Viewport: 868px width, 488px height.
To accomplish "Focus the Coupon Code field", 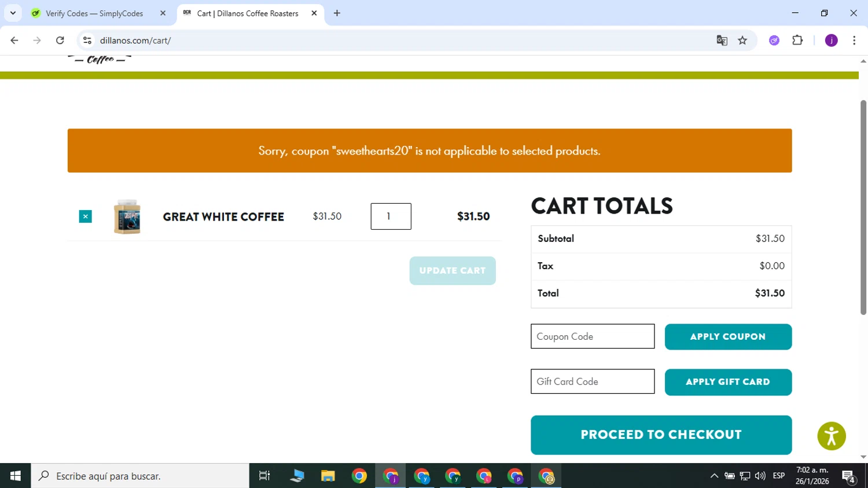I will tap(593, 336).
